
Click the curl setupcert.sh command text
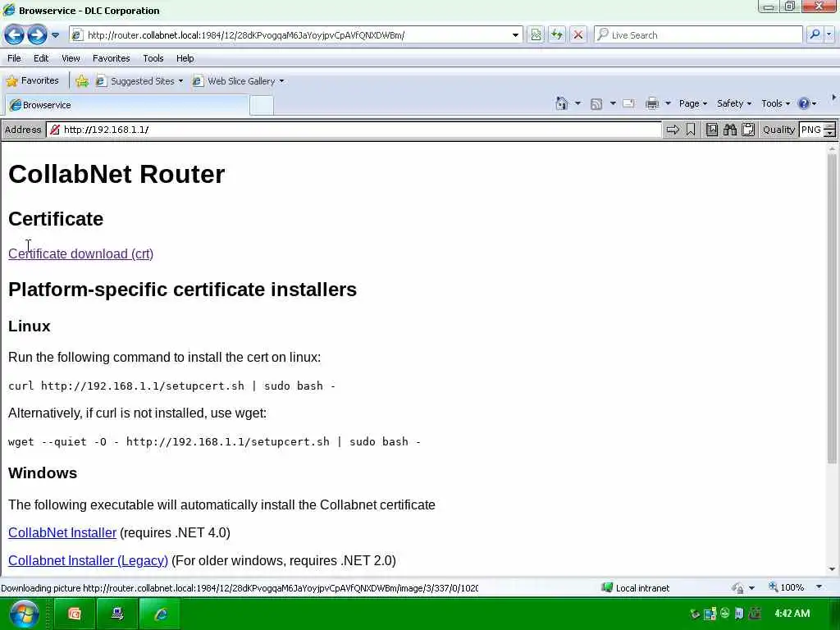coord(171,386)
